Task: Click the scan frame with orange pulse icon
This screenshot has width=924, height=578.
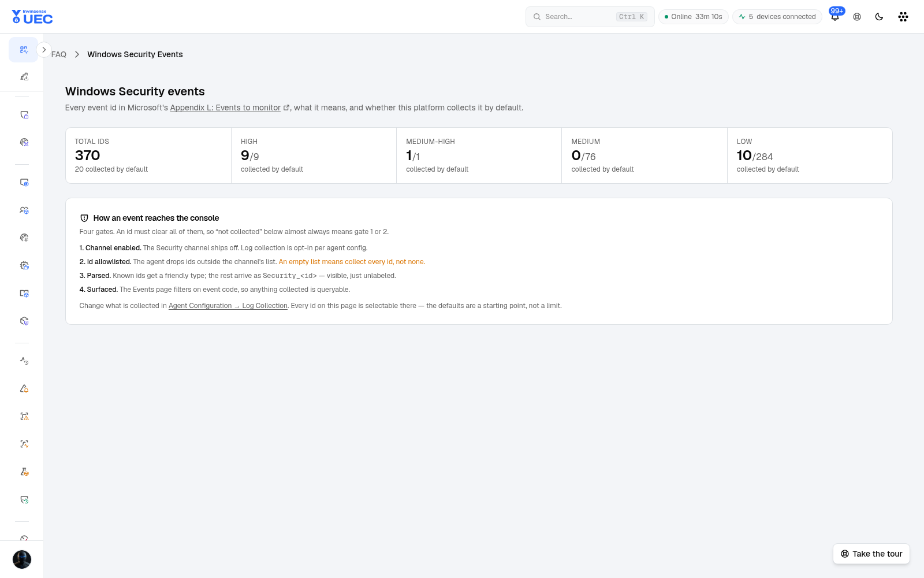Action: (x=24, y=444)
